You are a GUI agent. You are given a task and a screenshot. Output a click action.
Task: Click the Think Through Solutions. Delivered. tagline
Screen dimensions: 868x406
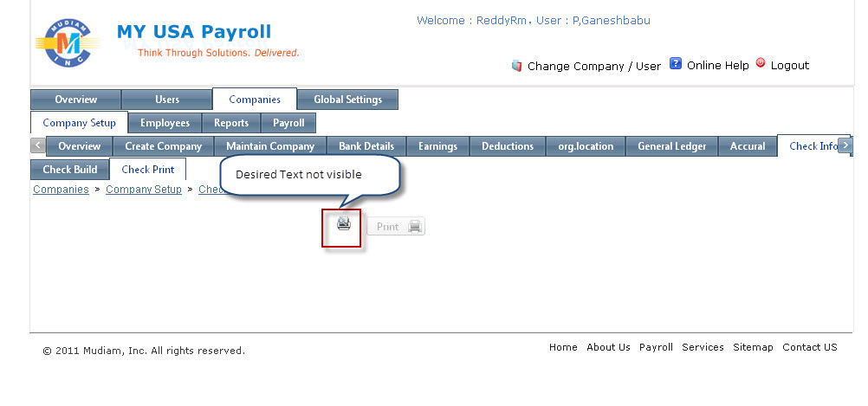[218, 53]
